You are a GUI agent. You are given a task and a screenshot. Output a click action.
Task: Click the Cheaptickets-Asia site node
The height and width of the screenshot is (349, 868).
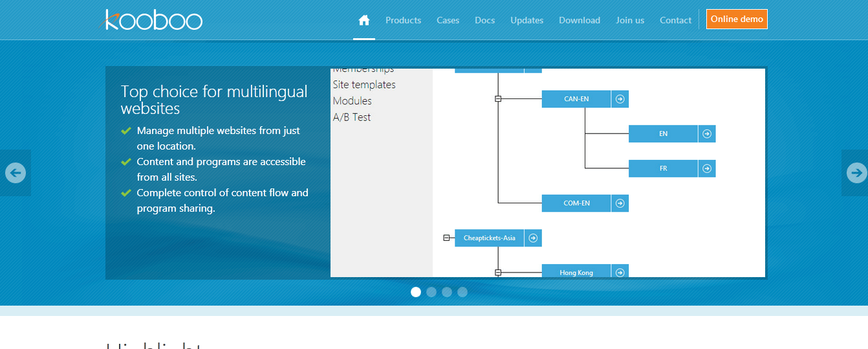click(x=489, y=238)
